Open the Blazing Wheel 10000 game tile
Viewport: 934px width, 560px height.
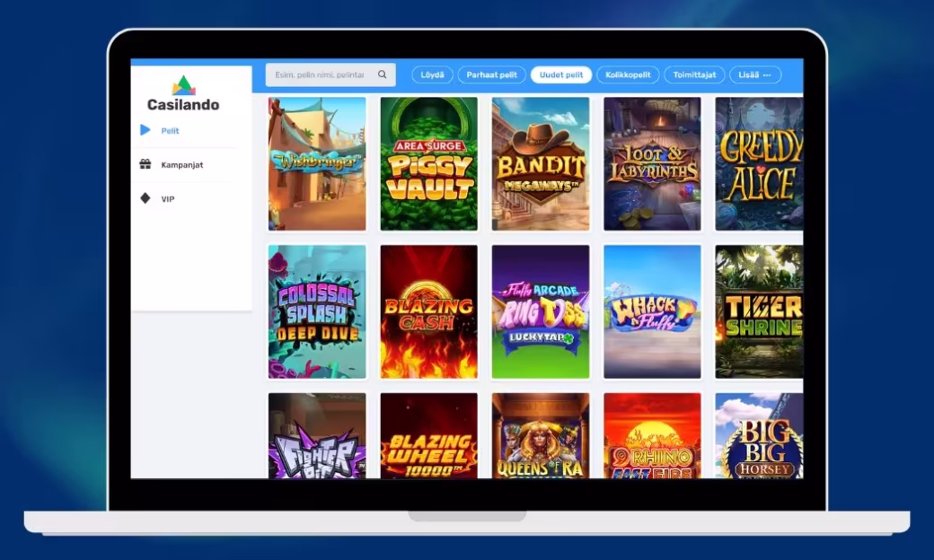tap(429, 435)
